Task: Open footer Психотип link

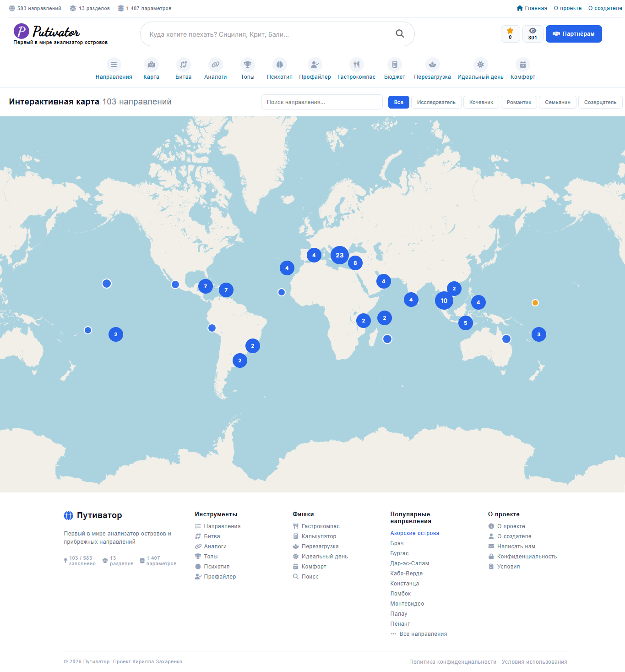Action: tap(212, 567)
